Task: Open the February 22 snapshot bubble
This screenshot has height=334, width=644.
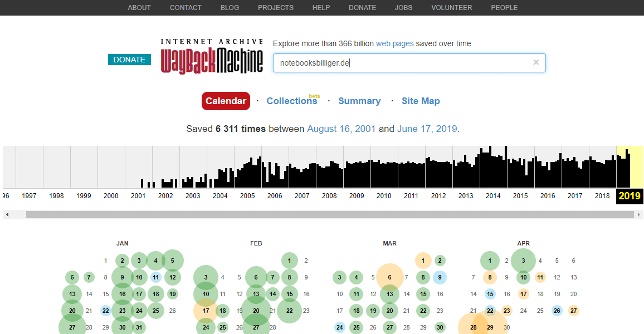Action: pyautogui.click(x=290, y=311)
